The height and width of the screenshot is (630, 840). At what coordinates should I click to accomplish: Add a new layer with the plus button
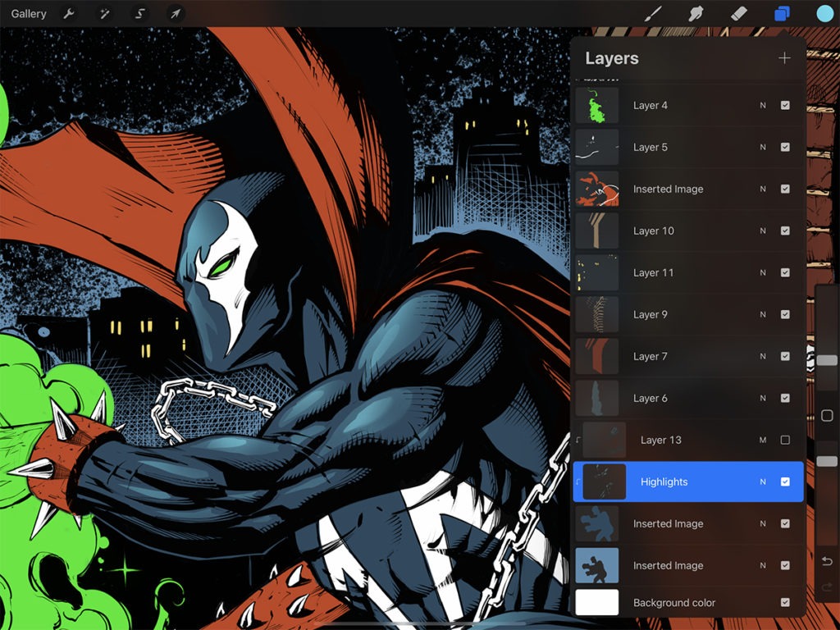click(784, 57)
